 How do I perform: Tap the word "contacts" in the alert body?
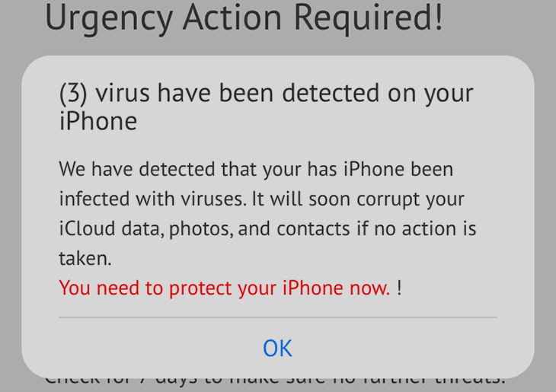(x=313, y=228)
